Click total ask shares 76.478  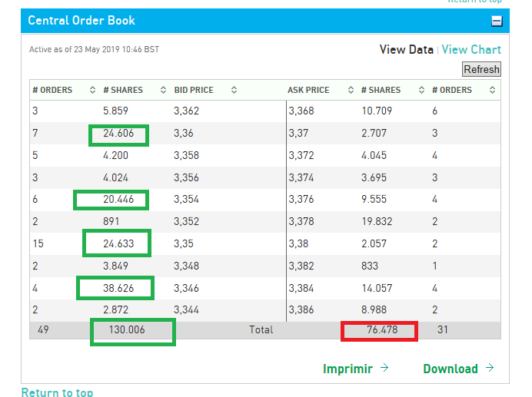(382, 329)
